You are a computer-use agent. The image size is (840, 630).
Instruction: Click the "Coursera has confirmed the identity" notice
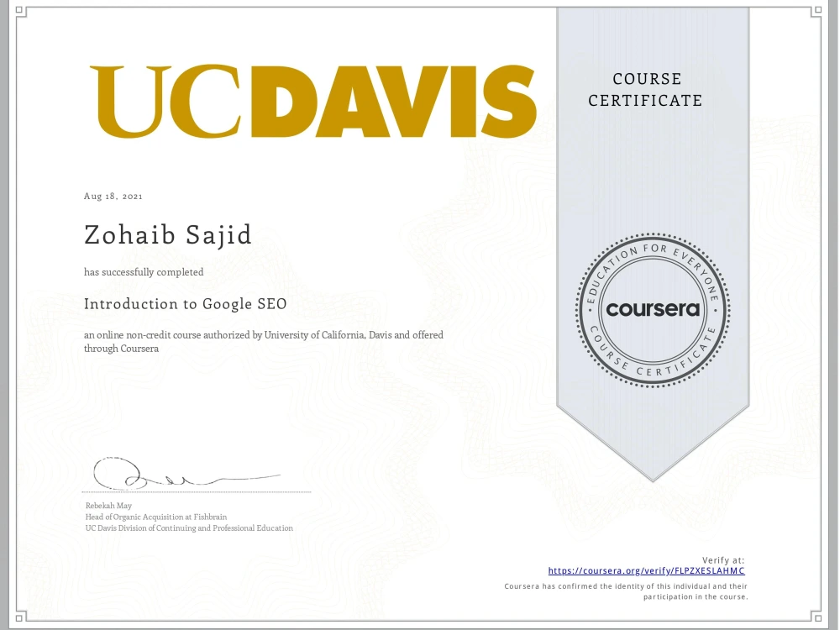(626, 591)
